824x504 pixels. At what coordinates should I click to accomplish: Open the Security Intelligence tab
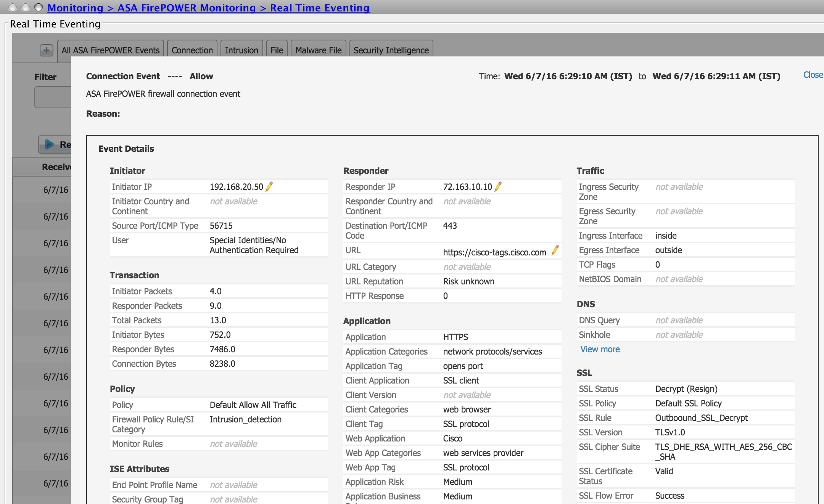coord(391,50)
